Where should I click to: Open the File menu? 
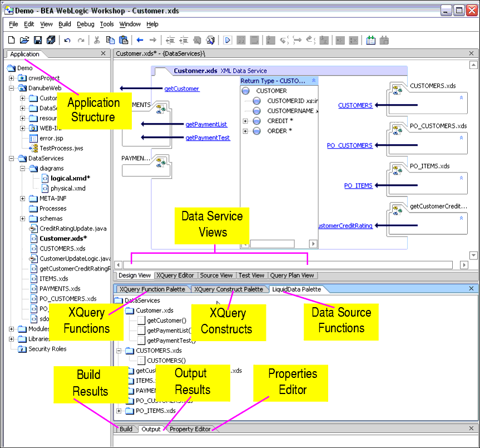(13, 24)
